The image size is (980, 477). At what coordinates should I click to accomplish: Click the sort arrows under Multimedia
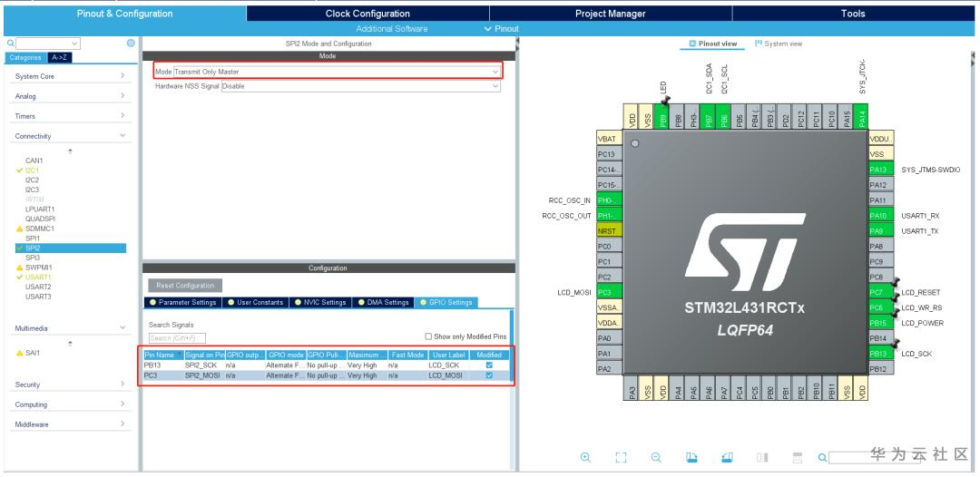point(70,343)
